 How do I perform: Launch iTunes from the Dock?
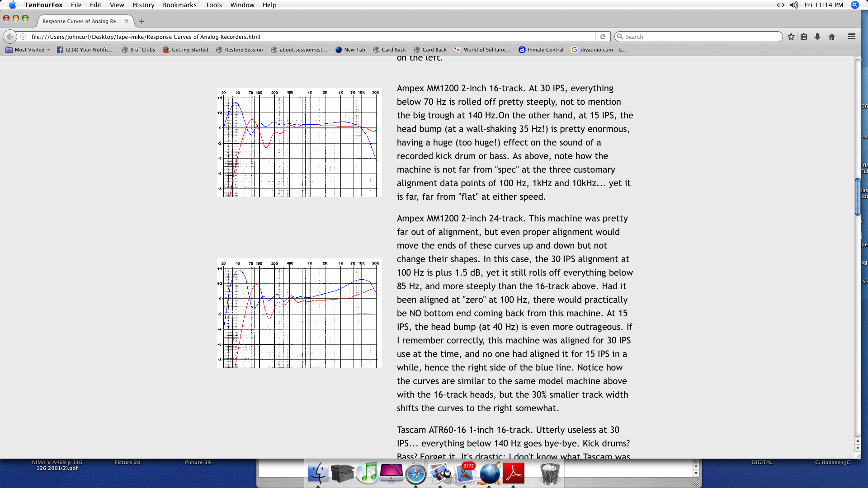pos(367,473)
